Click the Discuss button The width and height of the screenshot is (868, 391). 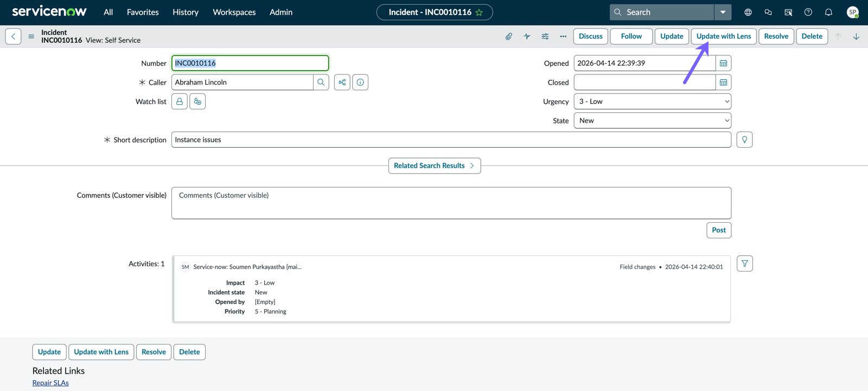click(591, 36)
